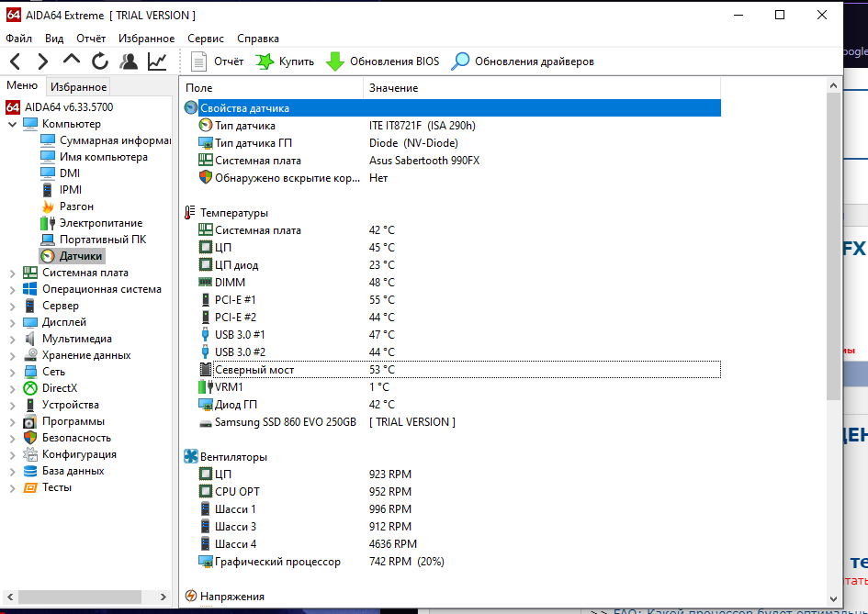The image size is (868, 614).
Task: Click the sidebar horizontal scrollbar thumb
Action: [80, 597]
